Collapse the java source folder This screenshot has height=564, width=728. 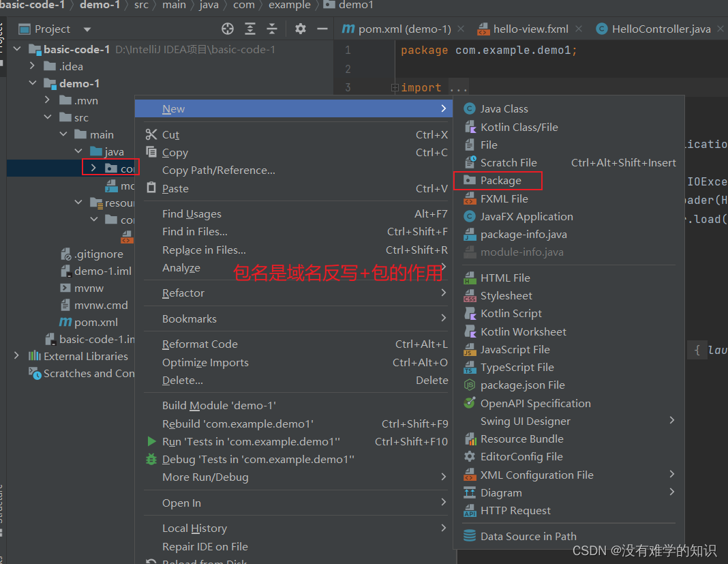[x=78, y=151]
